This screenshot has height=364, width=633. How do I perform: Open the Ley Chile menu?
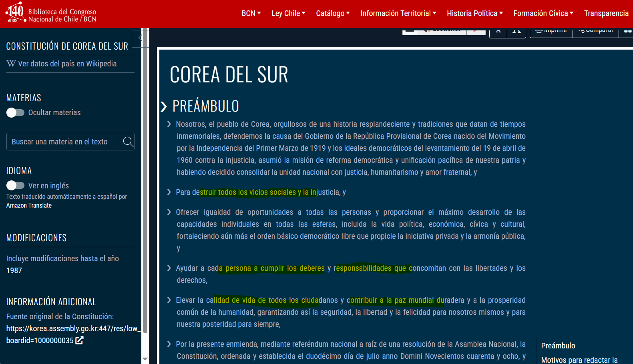click(288, 13)
